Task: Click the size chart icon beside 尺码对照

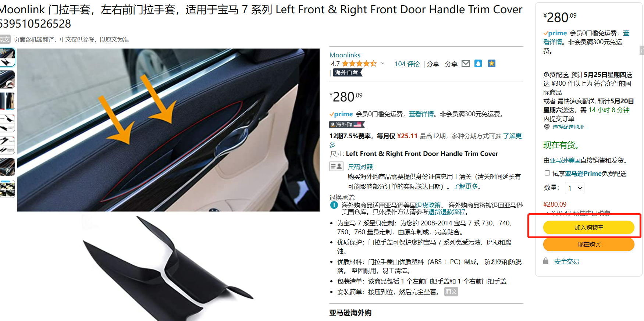Action: 336,167
